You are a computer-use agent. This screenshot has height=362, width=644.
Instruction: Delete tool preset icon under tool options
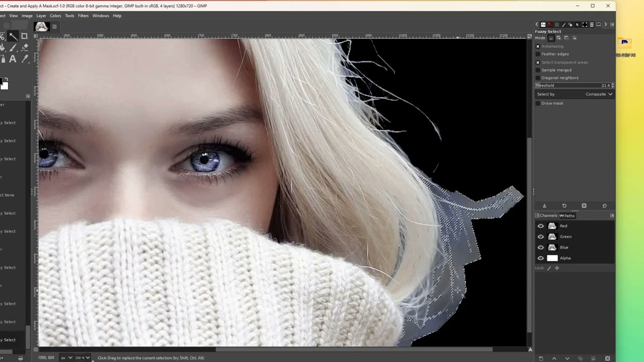[x=584, y=206]
